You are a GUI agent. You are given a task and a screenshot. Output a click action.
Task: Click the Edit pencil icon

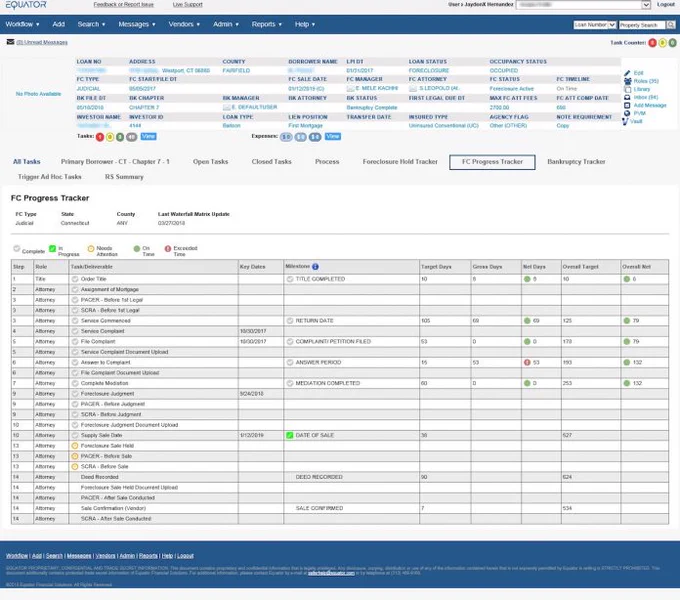627,73
